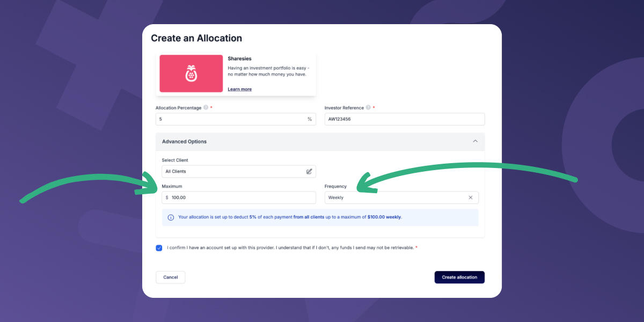Click the Investor Reference help icon

click(368, 108)
